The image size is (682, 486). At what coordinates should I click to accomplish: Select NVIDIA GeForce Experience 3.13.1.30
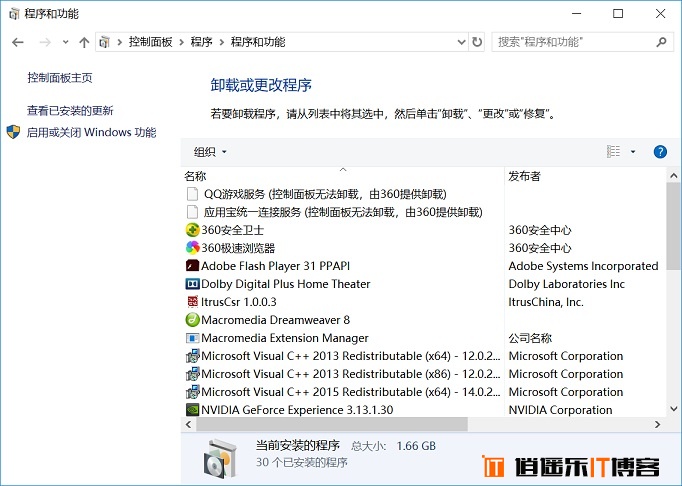pyautogui.click(x=297, y=410)
